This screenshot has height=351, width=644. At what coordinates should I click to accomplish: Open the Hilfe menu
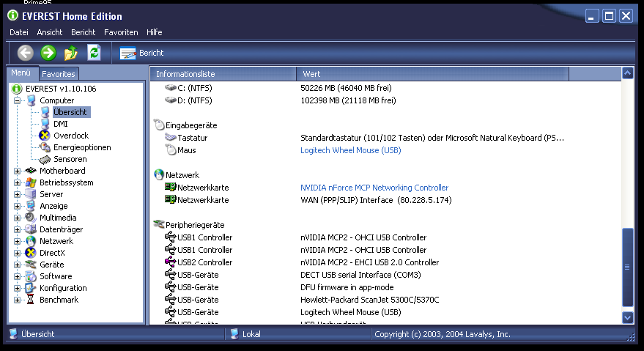click(154, 32)
